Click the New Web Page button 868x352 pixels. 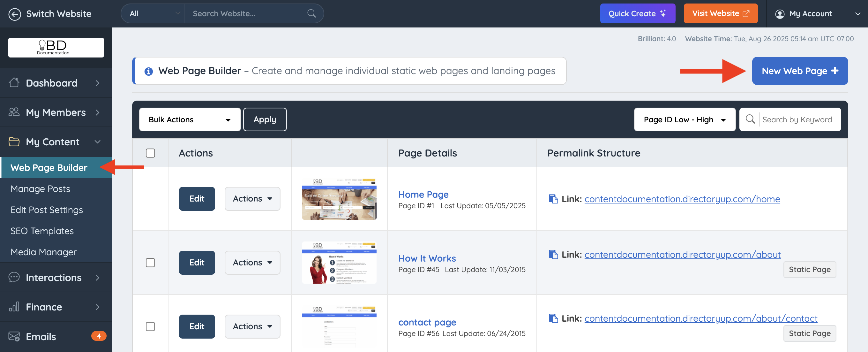tap(800, 71)
